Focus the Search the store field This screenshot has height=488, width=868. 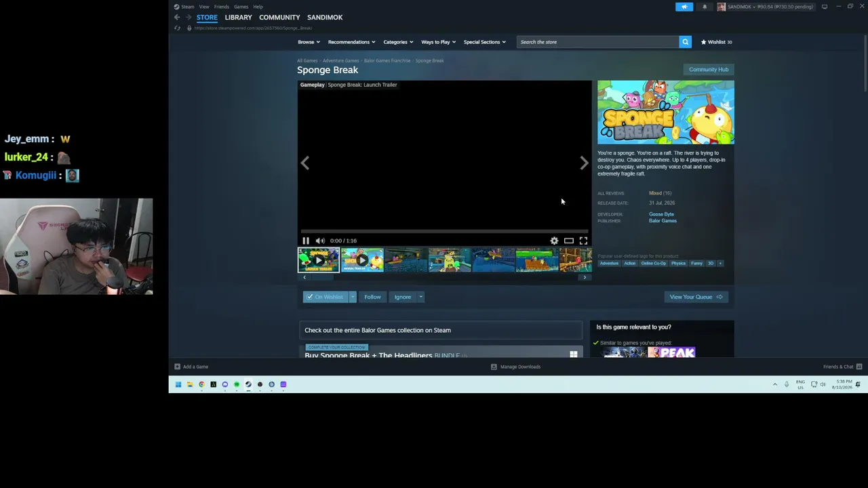tap(598, 42)
